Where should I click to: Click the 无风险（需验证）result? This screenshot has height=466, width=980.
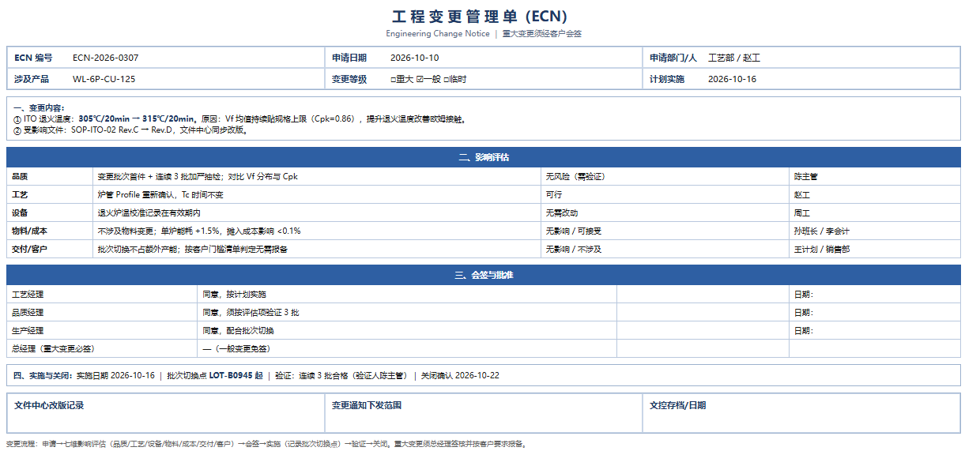[x=665, y=176]
